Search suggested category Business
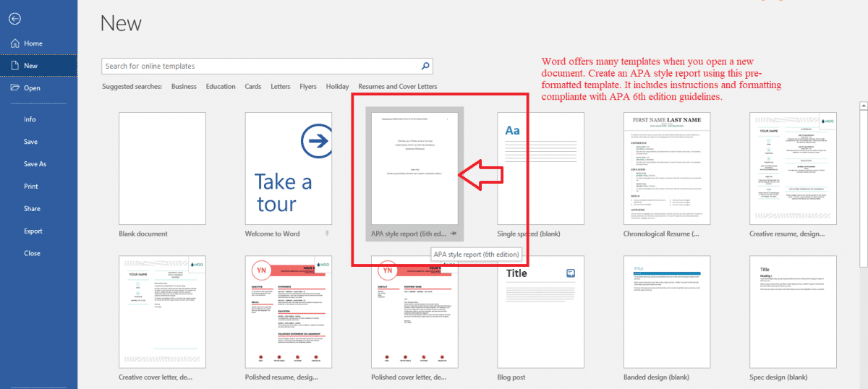Viewport: 868px width, 389px height. 184,87
